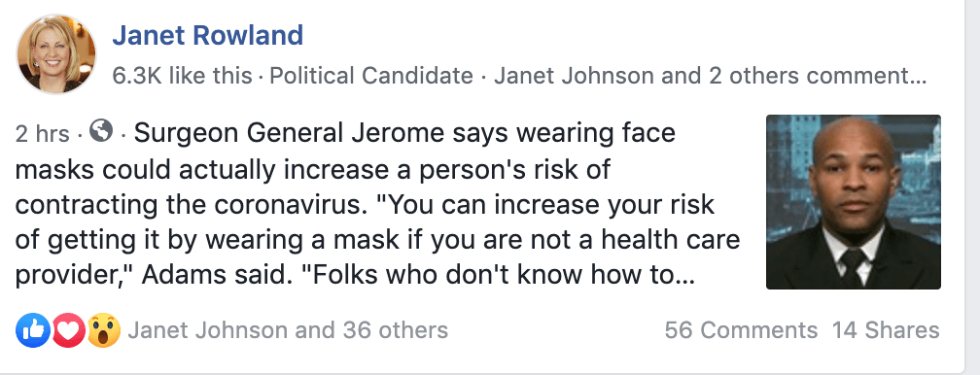
Task: Click the Political Candidate category label
Action: coord(371,76)
